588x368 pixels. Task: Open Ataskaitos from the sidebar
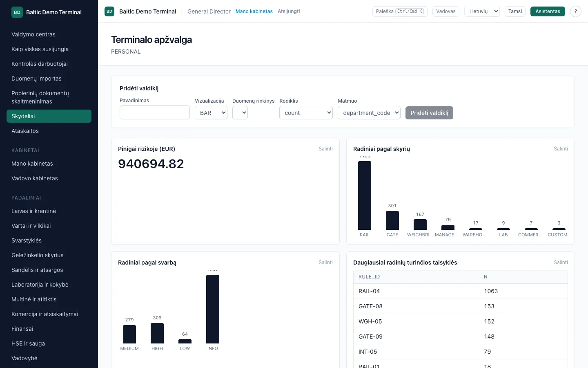[49, 131]
